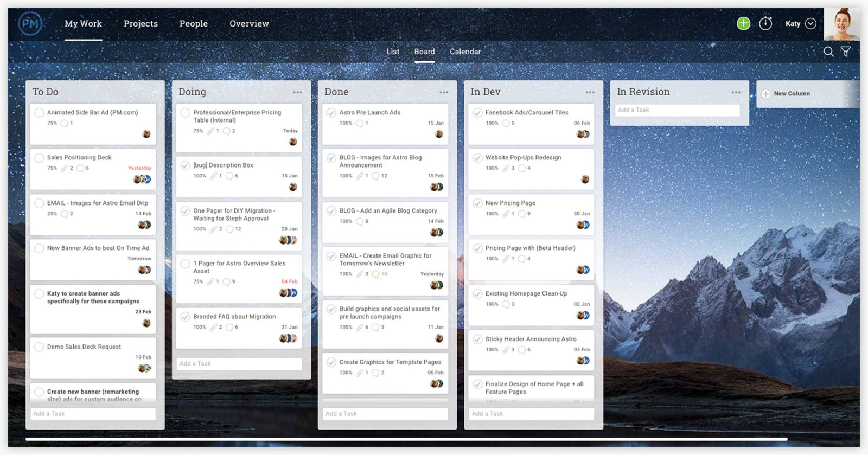Mark Animated Side Bar Ad task complete

tap(39, 113)
